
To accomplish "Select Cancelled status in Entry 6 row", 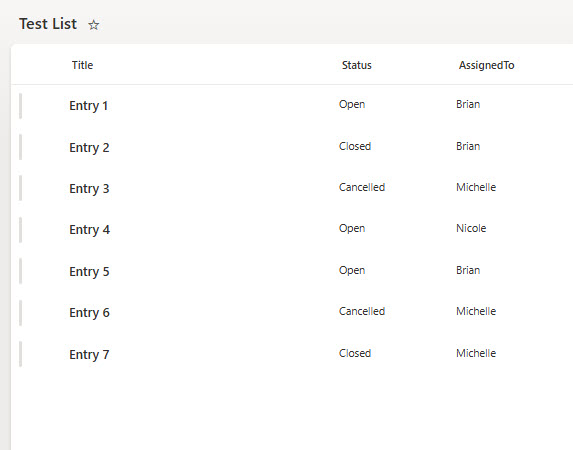I will coord(362,311).
